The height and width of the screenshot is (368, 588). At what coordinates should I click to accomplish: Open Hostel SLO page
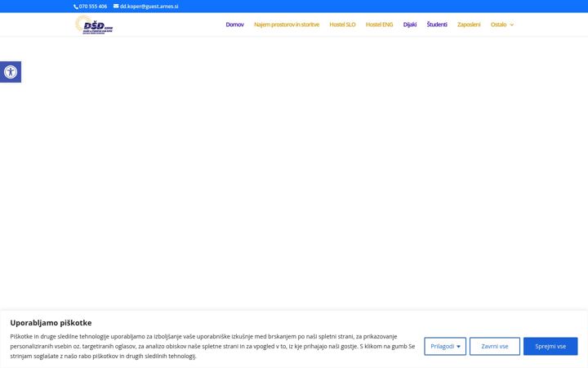click(342, 25)
